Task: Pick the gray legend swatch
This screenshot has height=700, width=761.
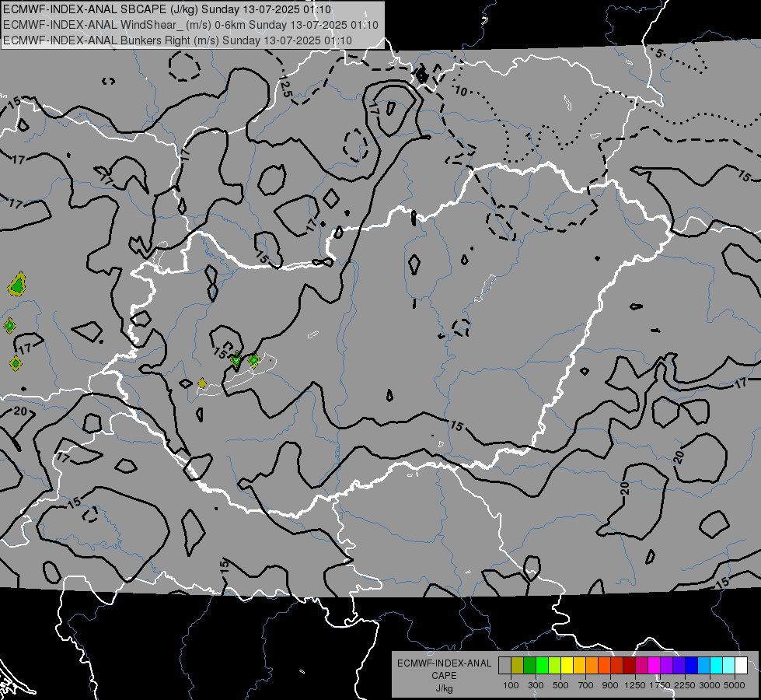Action: (x=504, y=666)
